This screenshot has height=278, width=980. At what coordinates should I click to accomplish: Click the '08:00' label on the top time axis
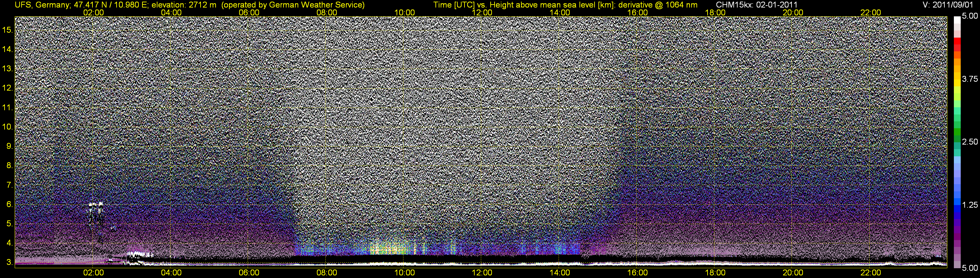(327, 12)
